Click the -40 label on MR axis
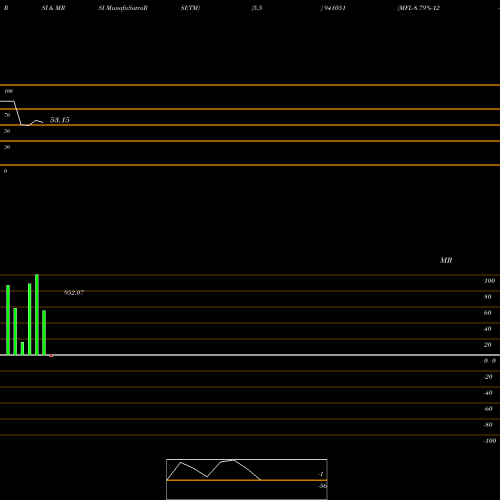Screen dimensions: 500x500 click(488, 393)
